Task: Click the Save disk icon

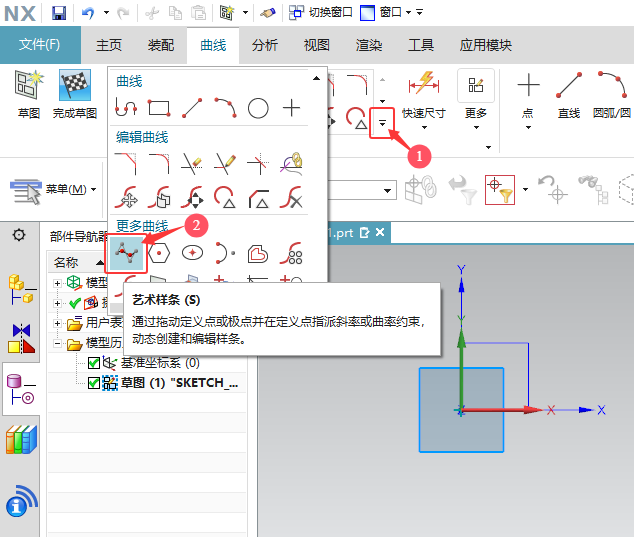Action: coord(59,13)
